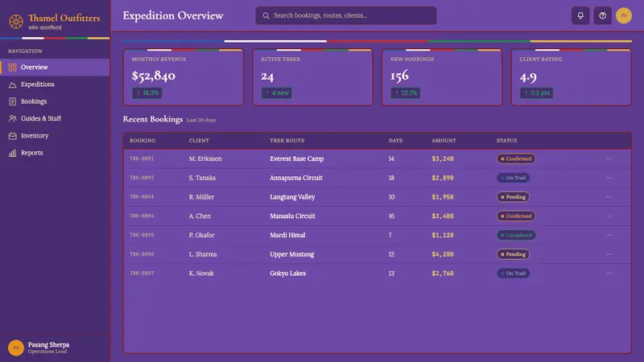Screen dimensions: 644x362
Task: Select Langtang Valley route
Action: point(292,197)
